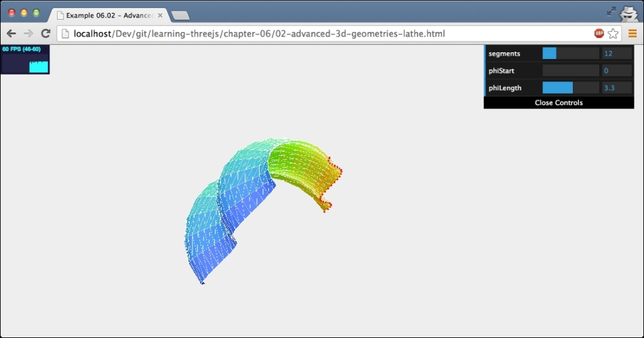Click the green zoom window button
This screenshot has height=338, width=644.
click(36, 13)
